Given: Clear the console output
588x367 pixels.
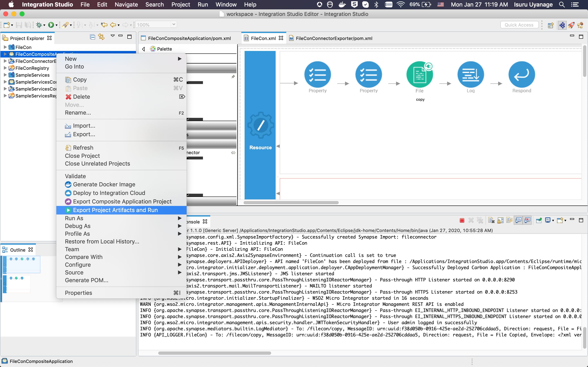Looking at the screenshot, I should pos(491,220).
